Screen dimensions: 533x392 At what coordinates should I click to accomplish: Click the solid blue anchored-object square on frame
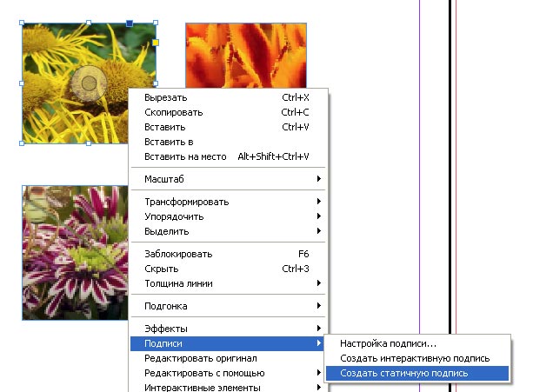pos(130,23)
